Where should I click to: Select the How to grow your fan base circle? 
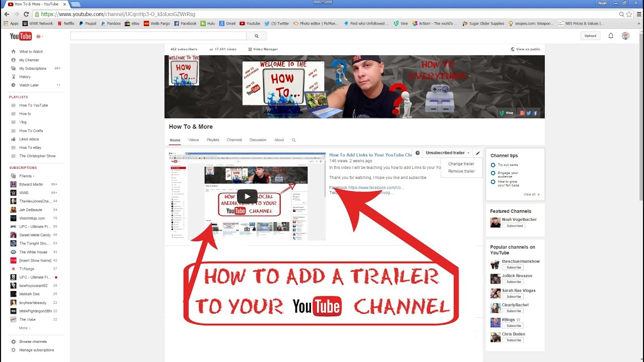[493, 182]
